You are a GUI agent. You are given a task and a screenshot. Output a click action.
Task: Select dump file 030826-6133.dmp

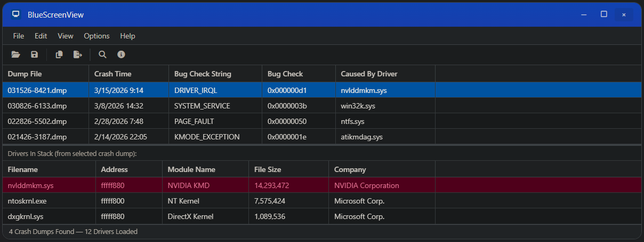point(37,106)
